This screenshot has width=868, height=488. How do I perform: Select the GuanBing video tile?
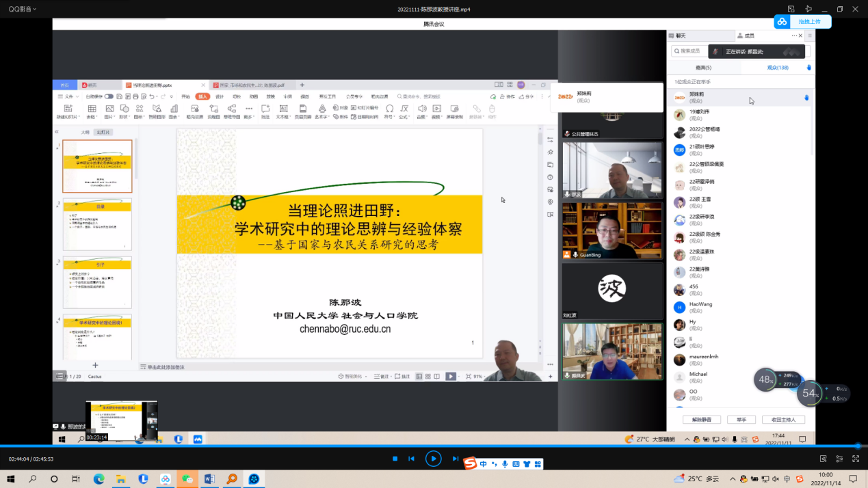612,230
